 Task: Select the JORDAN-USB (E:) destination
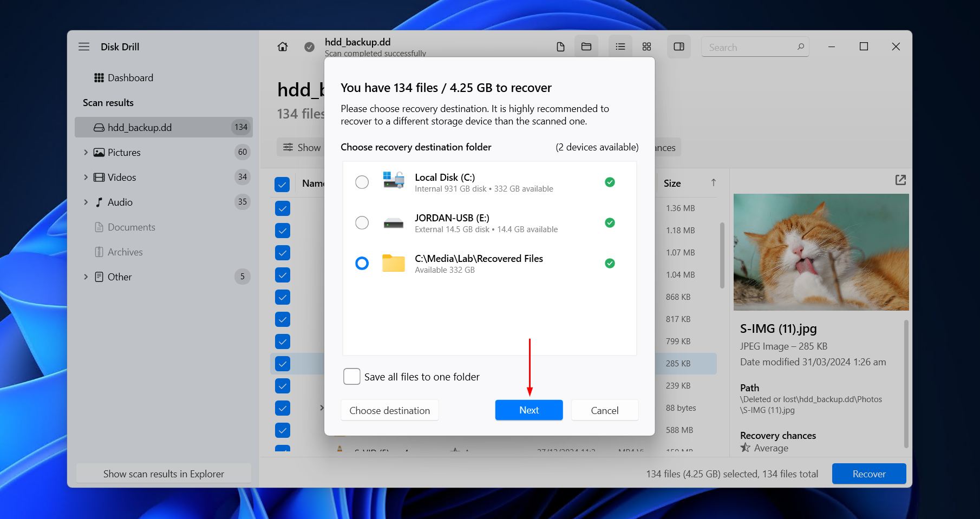(362, 222)
